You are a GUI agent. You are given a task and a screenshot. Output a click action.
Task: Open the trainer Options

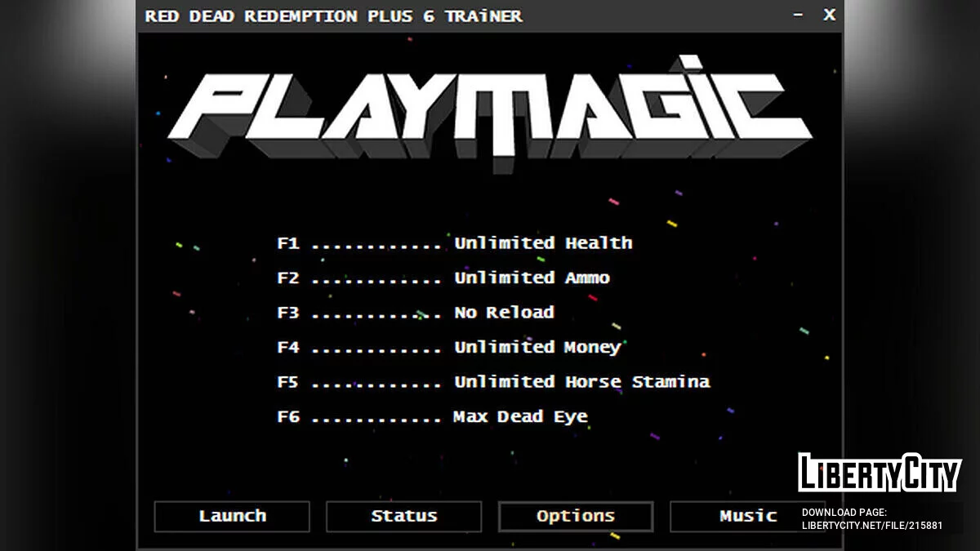point(576,516)
